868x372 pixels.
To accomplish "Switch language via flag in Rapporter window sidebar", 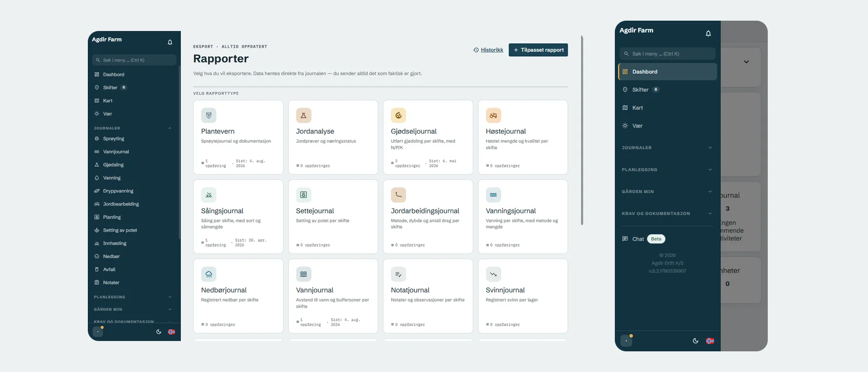I will 172,332.
